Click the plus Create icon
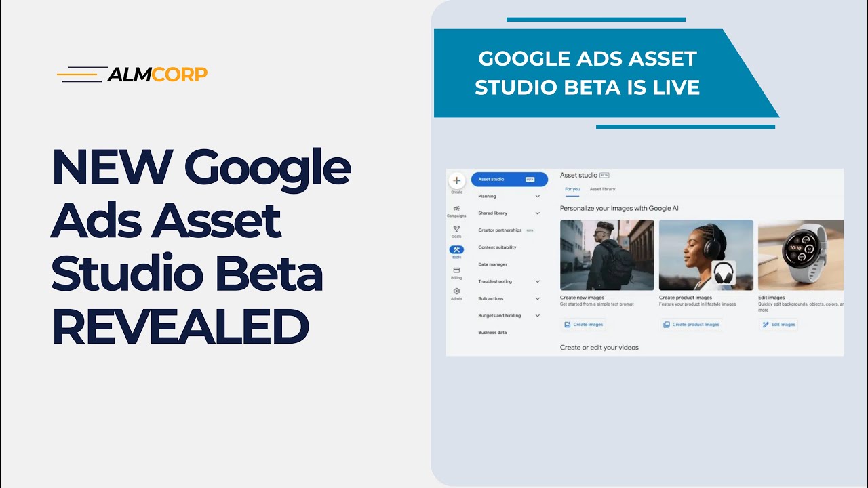This screenshot has height=488, width=868. [457, 180]
